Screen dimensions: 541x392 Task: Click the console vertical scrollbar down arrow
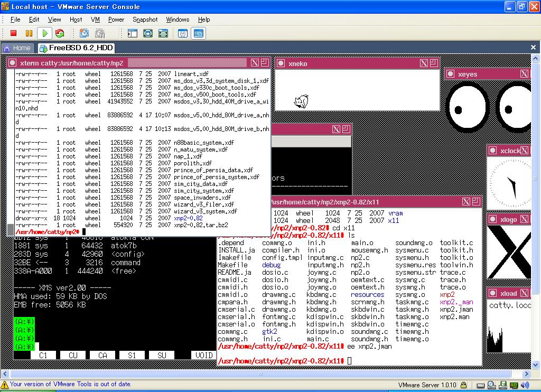pyautogui.click(x=536, y=365)
